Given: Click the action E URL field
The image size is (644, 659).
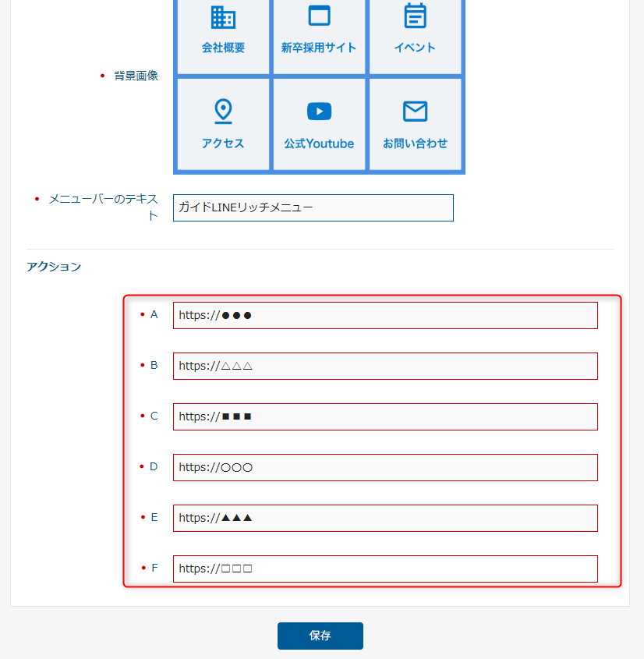Looking at the screenshot, I should click(x=385, y=518).
